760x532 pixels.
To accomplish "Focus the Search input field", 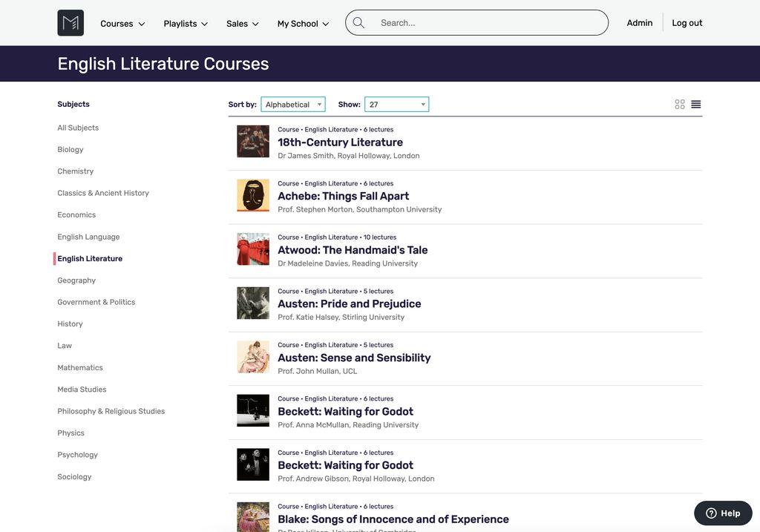I will [x=476, y=23].
